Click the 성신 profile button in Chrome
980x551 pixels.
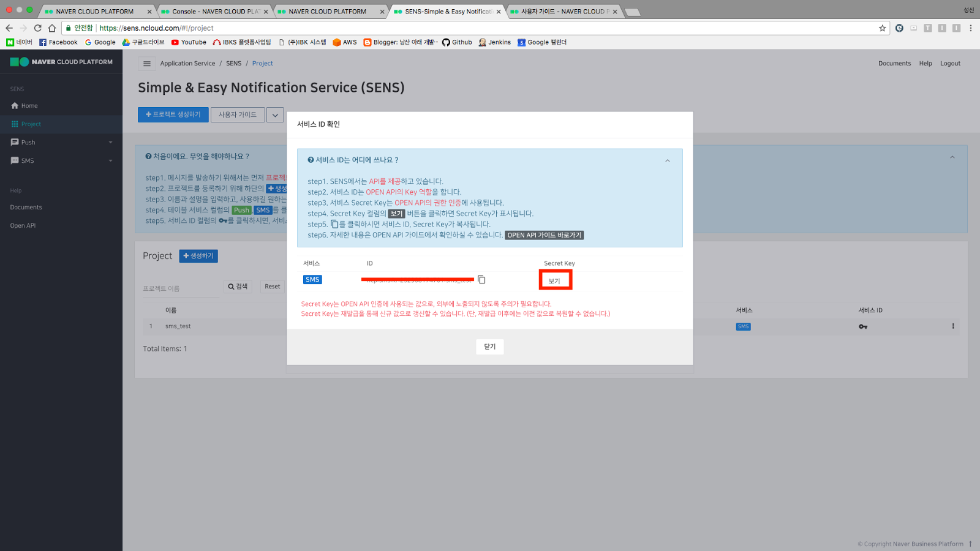[968, 10]
